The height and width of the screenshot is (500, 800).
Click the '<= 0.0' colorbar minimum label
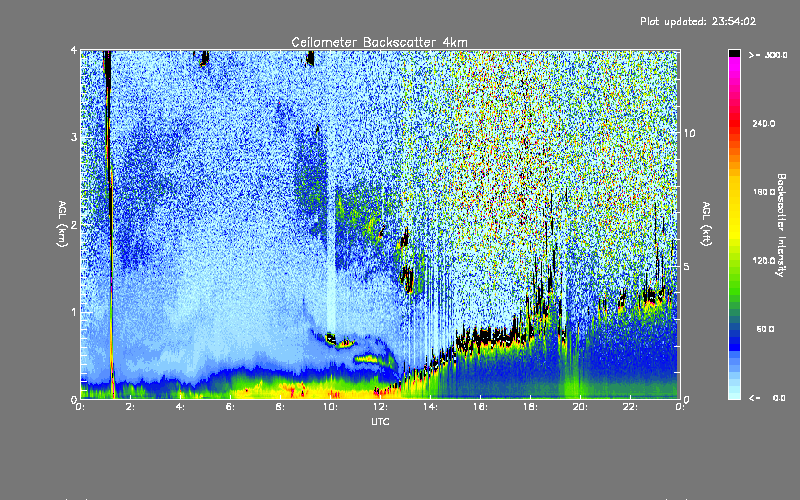[x=767, y=398]
